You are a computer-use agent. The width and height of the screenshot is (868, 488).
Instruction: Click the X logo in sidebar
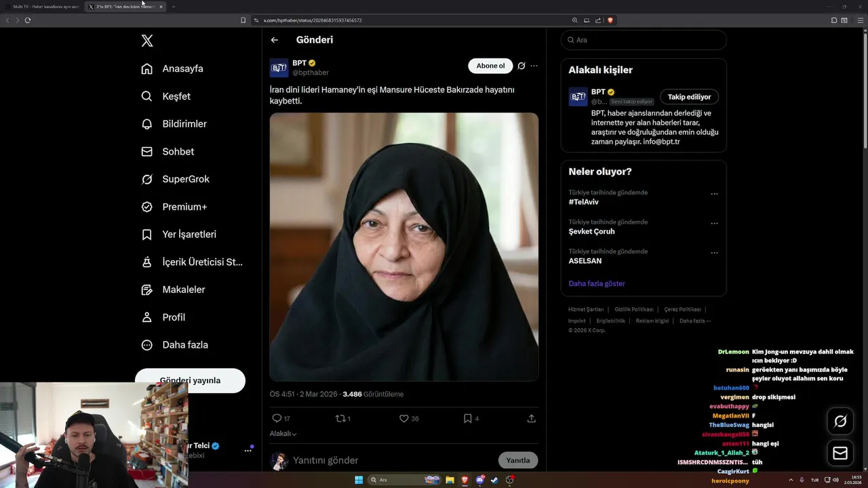[147, 41]
